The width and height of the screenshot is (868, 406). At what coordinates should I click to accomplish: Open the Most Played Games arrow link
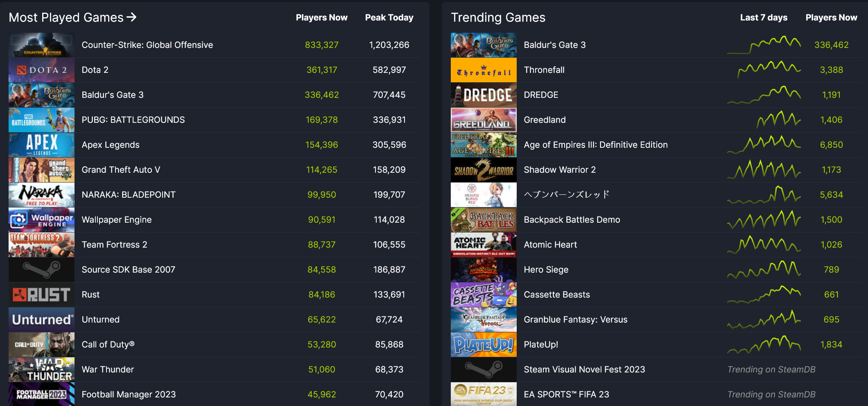(132, 17)
